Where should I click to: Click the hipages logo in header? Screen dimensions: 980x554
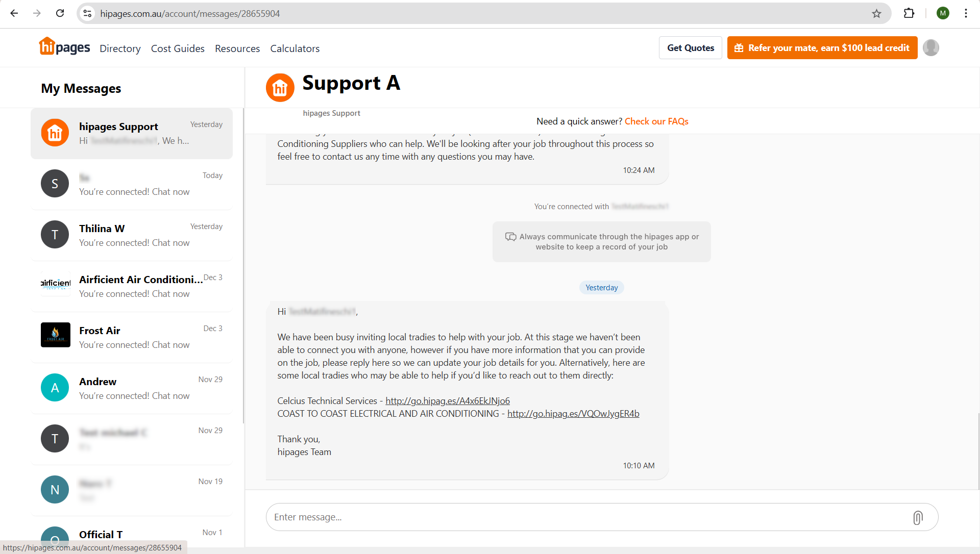coord(64,47)
